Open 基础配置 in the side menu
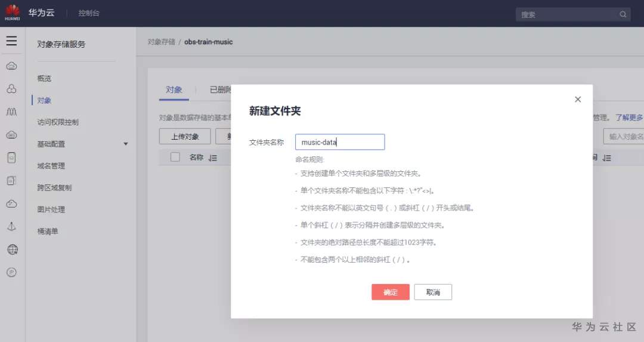Image resolution: width=644 pixels, height=342 pixels. (51, 144)
